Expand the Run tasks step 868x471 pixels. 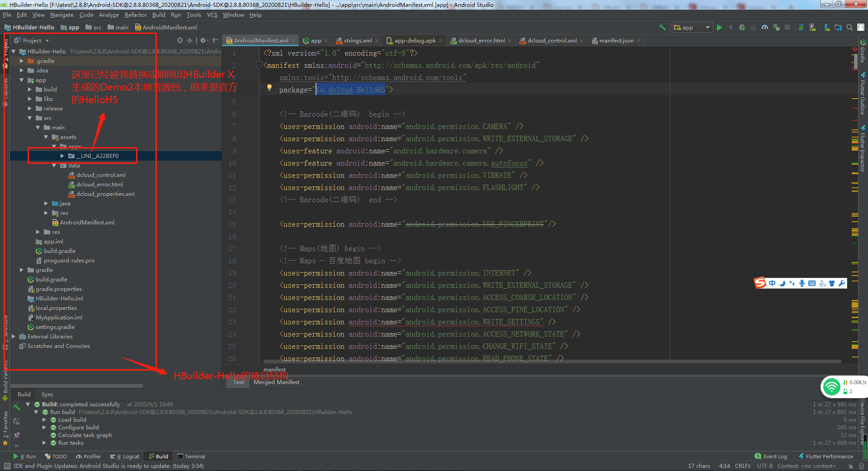[44, 443]
